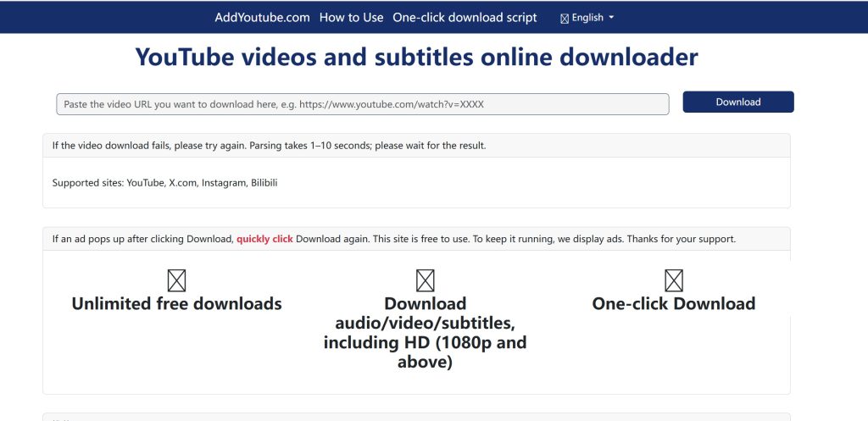Click 'If the video download fails' notice
868x421 pixels.
coord(269,146)
